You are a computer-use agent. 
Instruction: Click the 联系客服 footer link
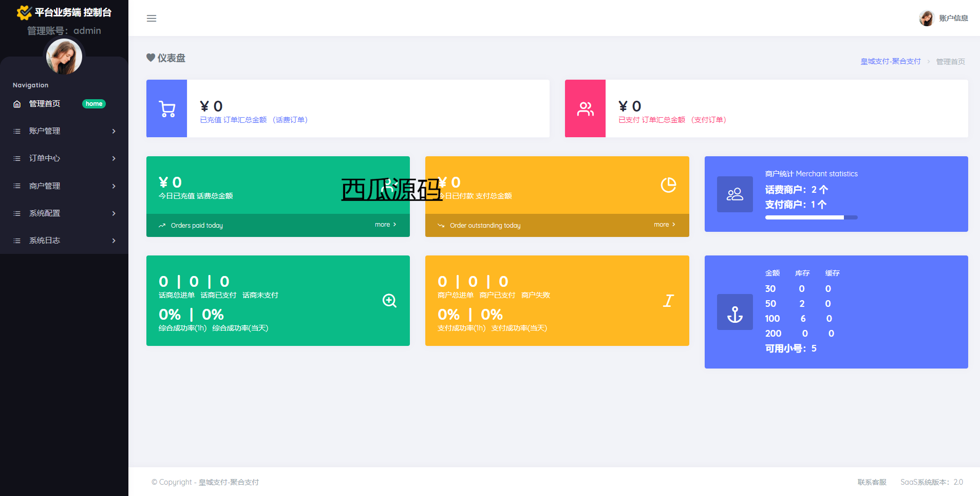(872, 482)
